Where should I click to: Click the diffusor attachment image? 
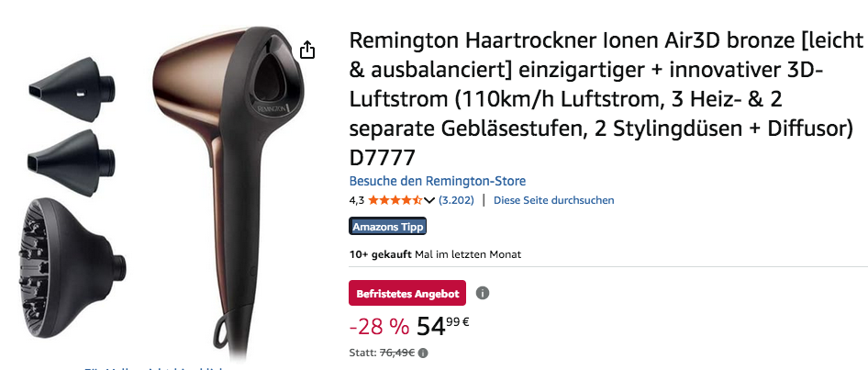[x=71, y=269]
